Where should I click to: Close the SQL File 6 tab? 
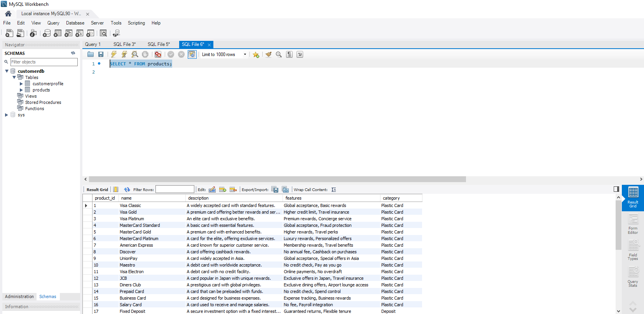(x=209, y=45)
